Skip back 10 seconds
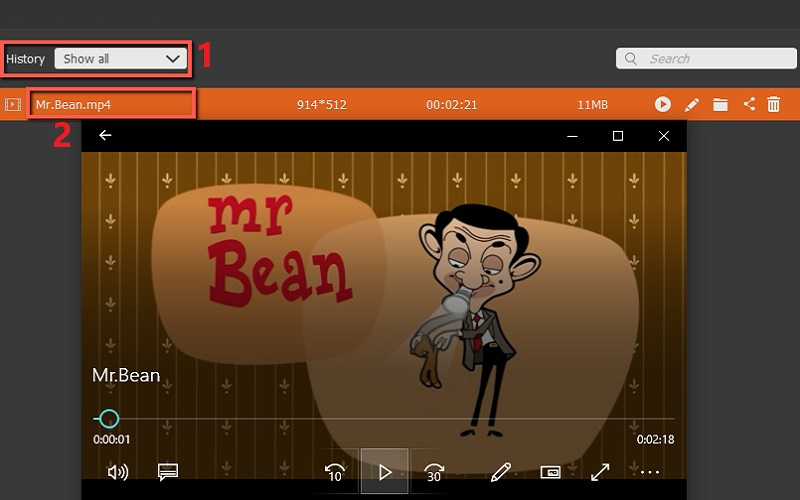Image resolution: width=800 pixels, height=500 pixels. (x=335, y=472)
